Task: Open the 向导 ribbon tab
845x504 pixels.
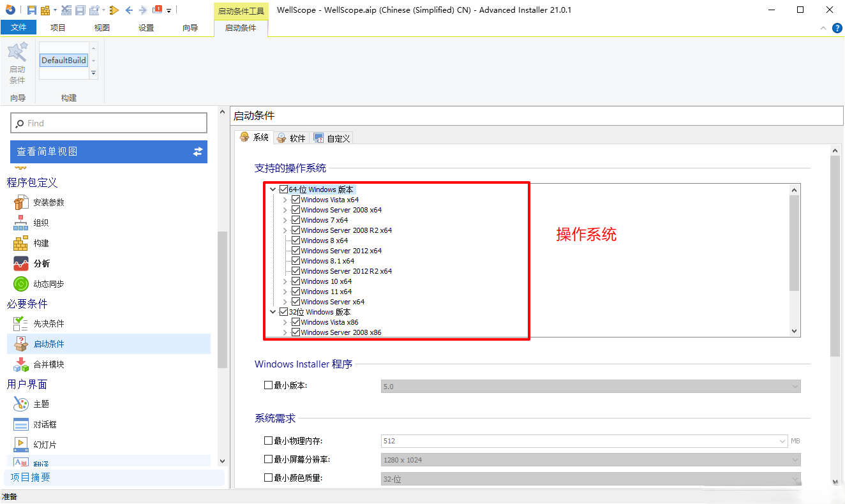Action: click(x=190, y=27)
